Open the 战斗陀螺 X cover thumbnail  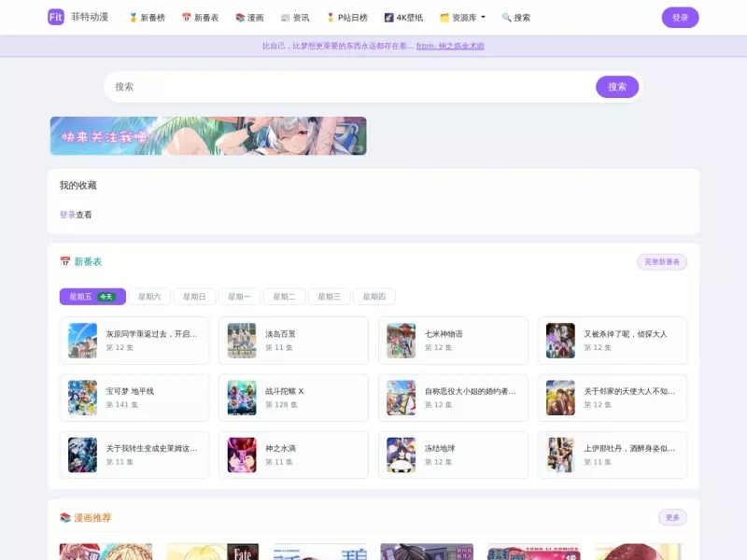tap(242, 398)
